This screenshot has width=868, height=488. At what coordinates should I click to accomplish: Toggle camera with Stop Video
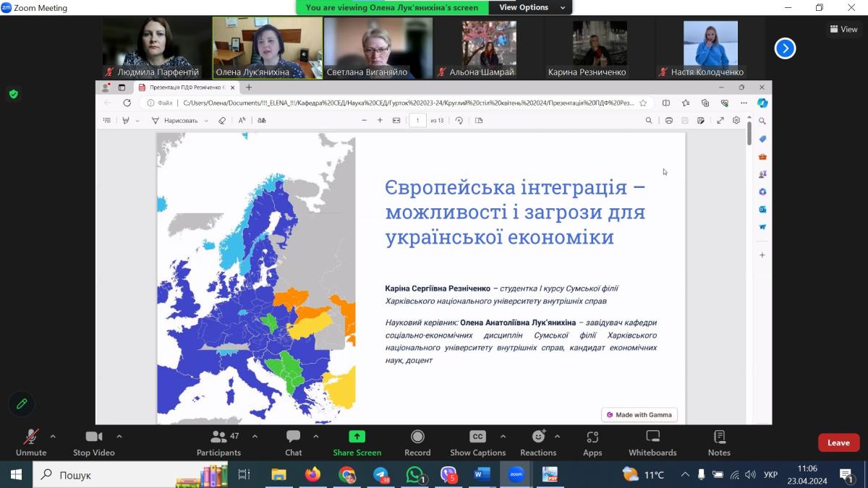pos(94,442)
